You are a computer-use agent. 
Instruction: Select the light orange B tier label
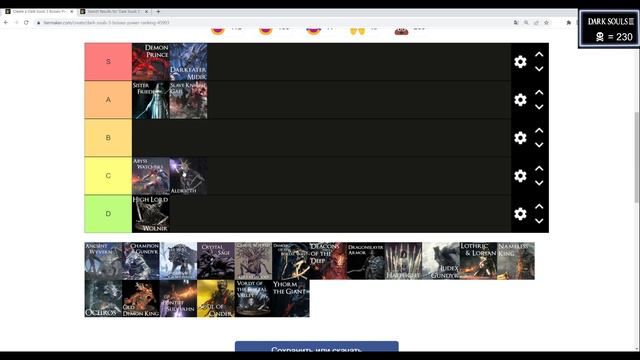click(108, 138)
